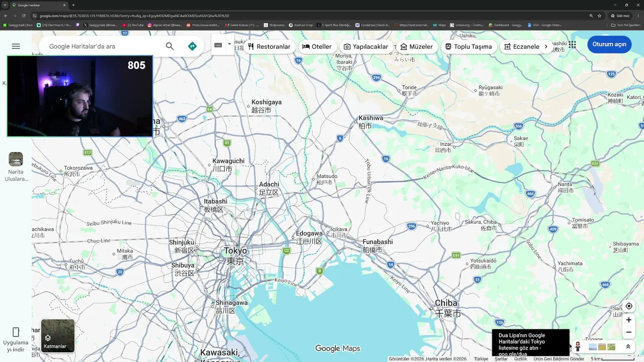This screenshot has height=362, width=644.
Task: Open directions with the blue arrow icon
Action: tap(192, 46)
